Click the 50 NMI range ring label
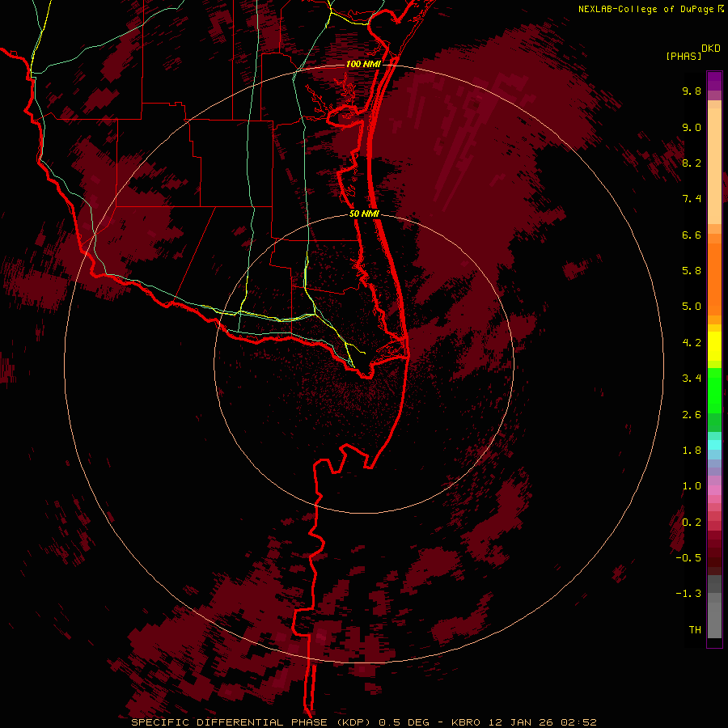 click(364, 214)
